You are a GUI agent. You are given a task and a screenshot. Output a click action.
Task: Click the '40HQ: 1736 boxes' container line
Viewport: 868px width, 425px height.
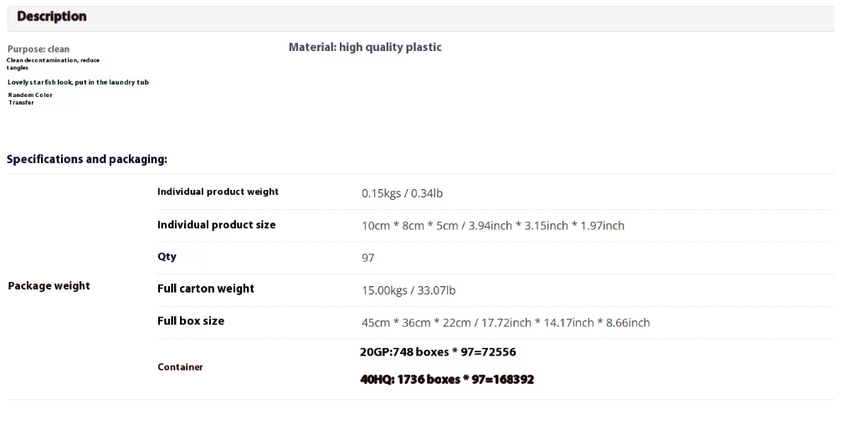click(447, 379)
